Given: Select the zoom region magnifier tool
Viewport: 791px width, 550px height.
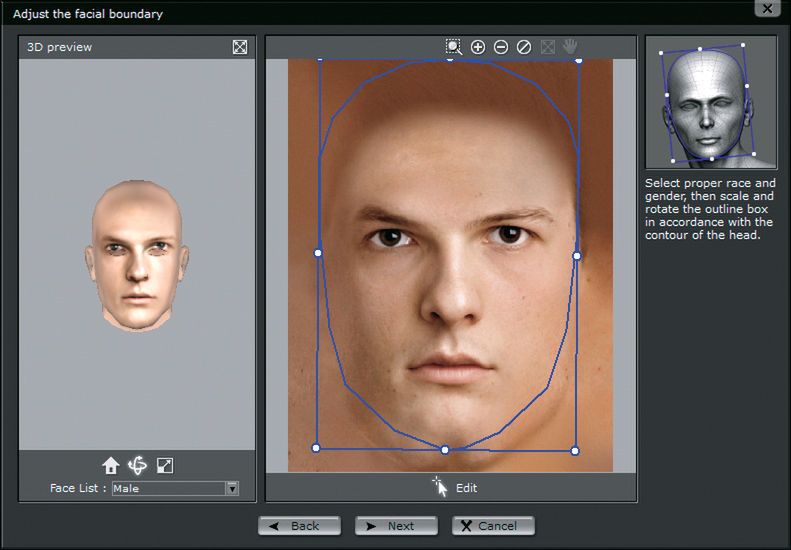Looking at the screenshot, I should point(454,47).
